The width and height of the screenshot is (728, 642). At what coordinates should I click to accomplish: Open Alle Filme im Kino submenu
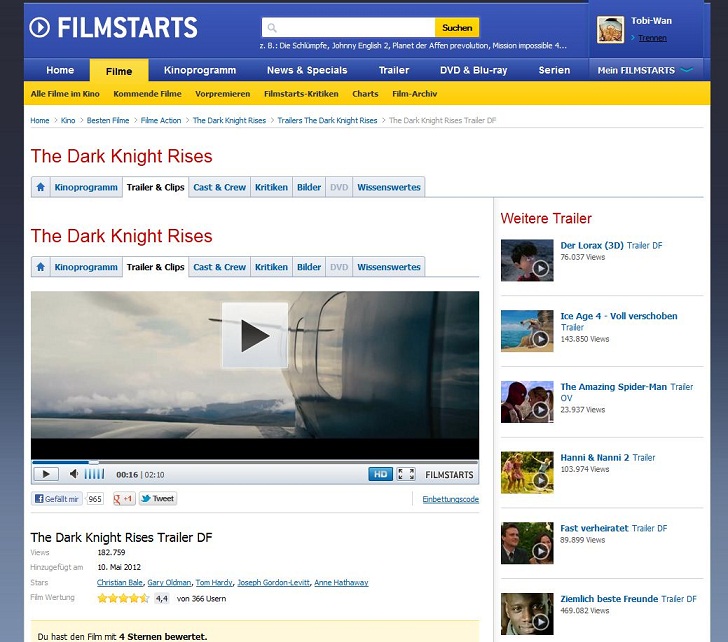tap(65, 94)
